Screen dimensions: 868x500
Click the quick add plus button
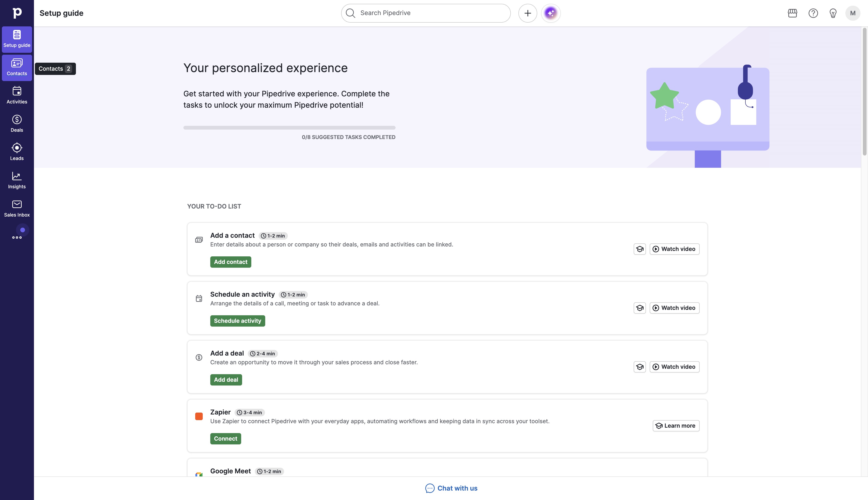pos(528,13)
